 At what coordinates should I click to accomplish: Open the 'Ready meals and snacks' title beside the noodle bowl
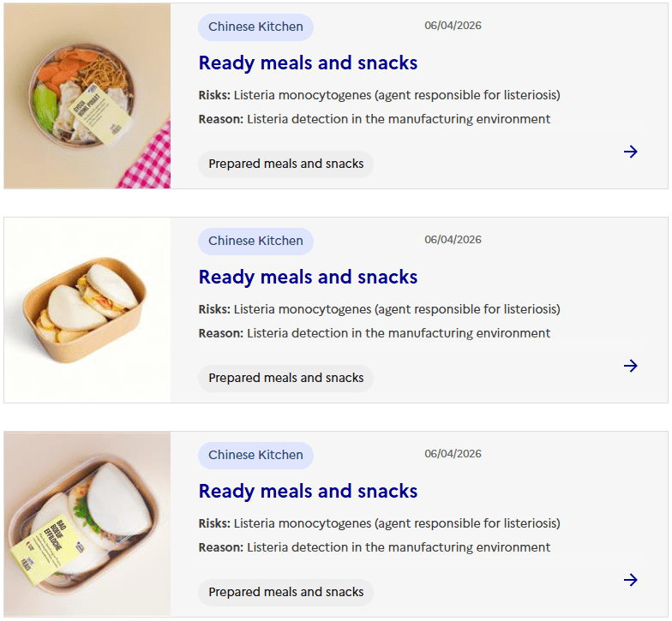[x=308, y=63]
